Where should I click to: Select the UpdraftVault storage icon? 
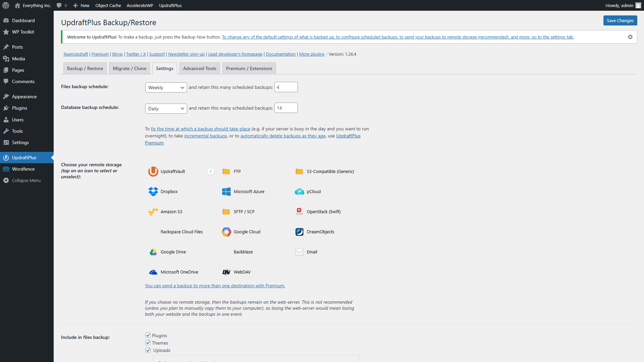[x=153, y=171]
